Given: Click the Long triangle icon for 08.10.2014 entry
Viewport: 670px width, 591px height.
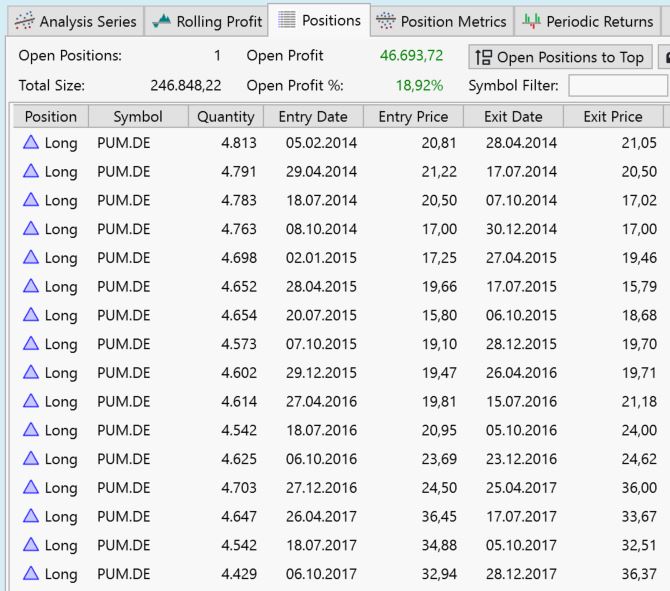Looking at the screenshot, I should (29, 229).
